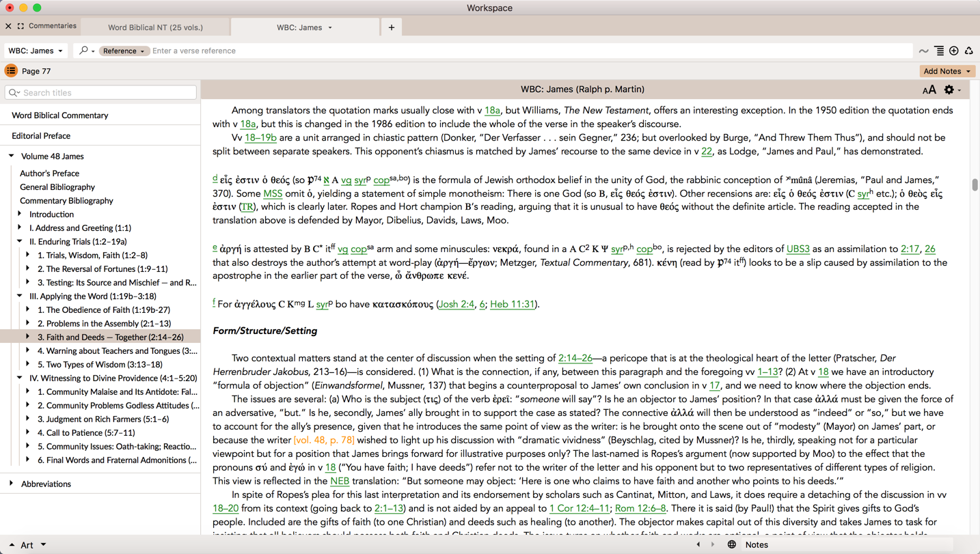Click the recycle sync icon
Viewport: 980px width, 554px height.
[x=969, y=51]
